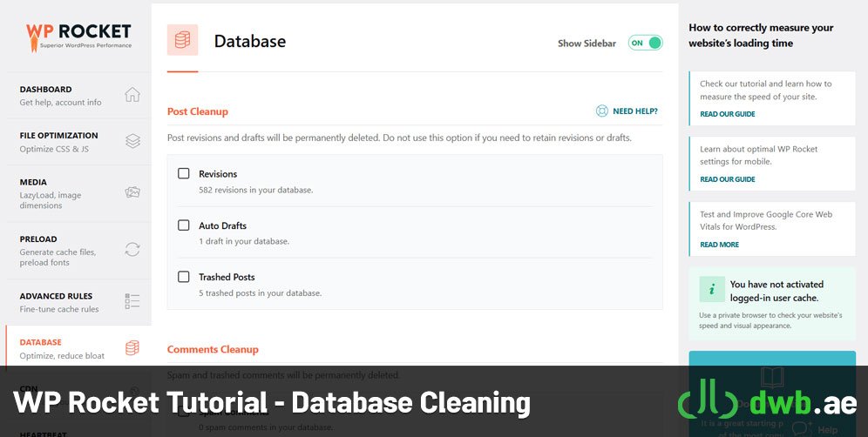
Task: Click the green info icon
Action: coord(712,289)
